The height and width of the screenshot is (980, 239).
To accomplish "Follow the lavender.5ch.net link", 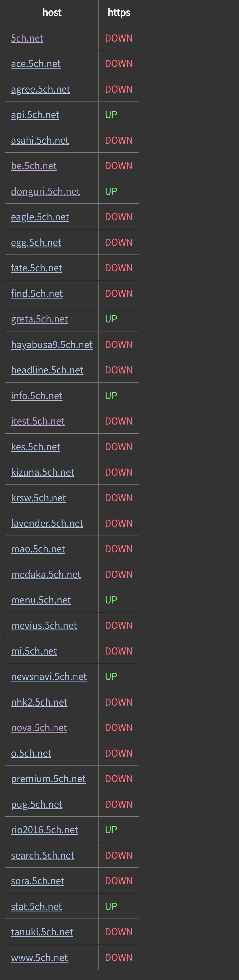I will 47,523.
